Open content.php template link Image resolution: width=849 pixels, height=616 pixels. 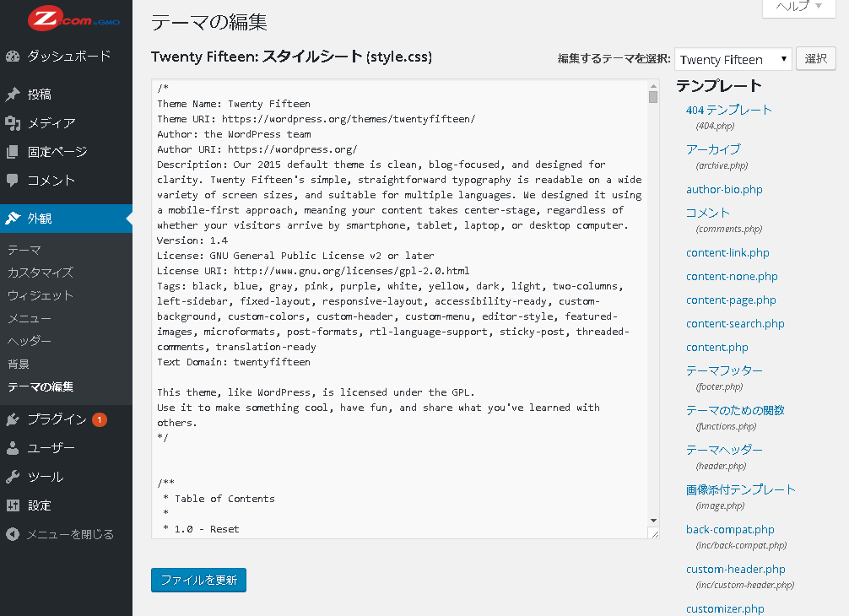pos(717,348)
